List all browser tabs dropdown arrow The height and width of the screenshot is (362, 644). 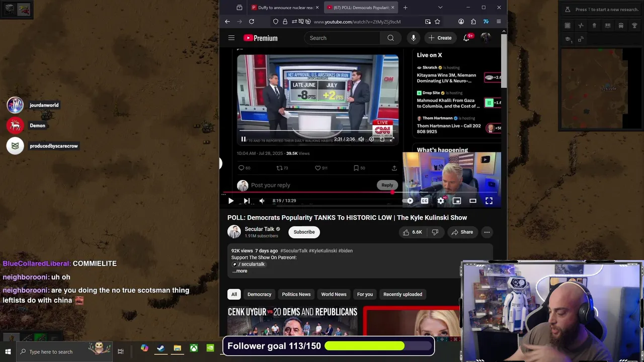tap(440, 8)
